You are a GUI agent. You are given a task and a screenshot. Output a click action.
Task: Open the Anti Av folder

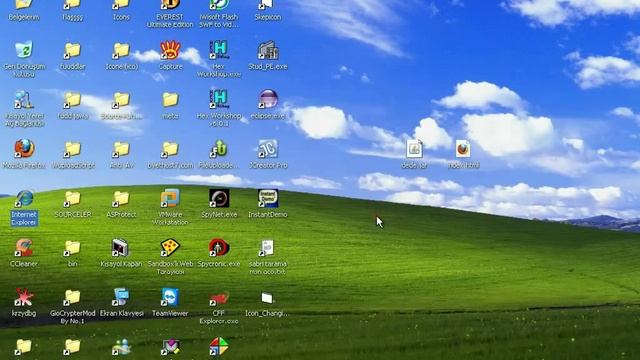pyautogui.click(x=121, y=149)
